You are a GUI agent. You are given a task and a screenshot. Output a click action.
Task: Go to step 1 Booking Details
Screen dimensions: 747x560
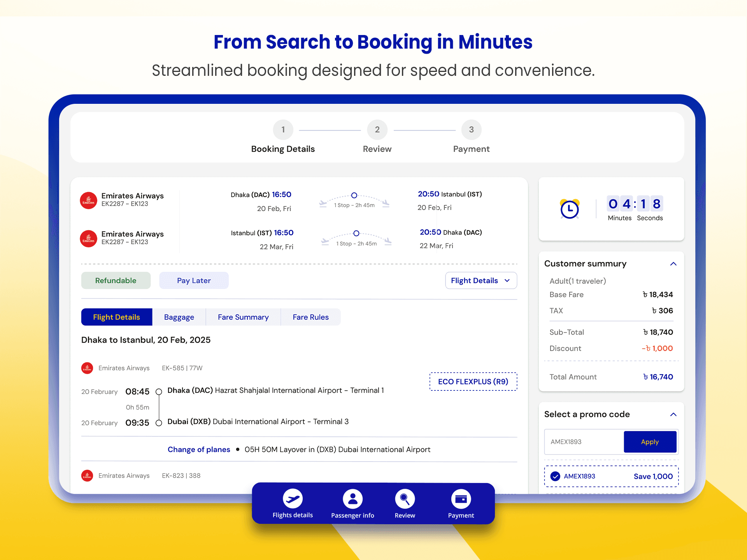pyautogui.click(x=283, y=136)
